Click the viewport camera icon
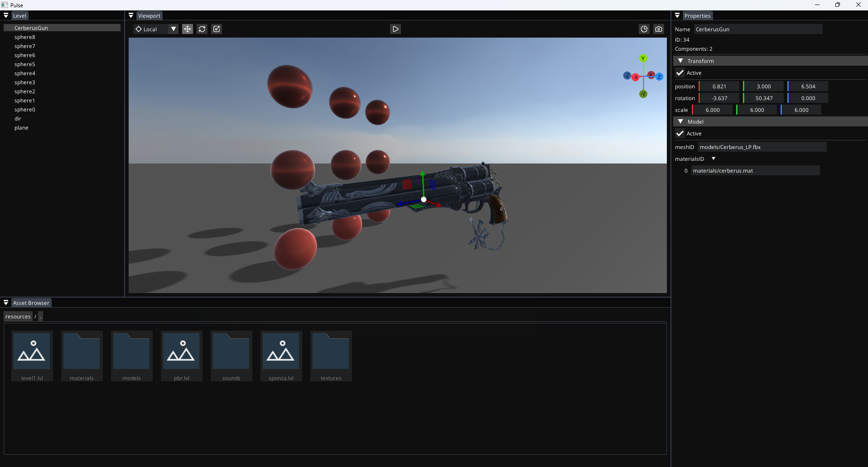This screenshot has width=868, height=467. coord(658,29)
